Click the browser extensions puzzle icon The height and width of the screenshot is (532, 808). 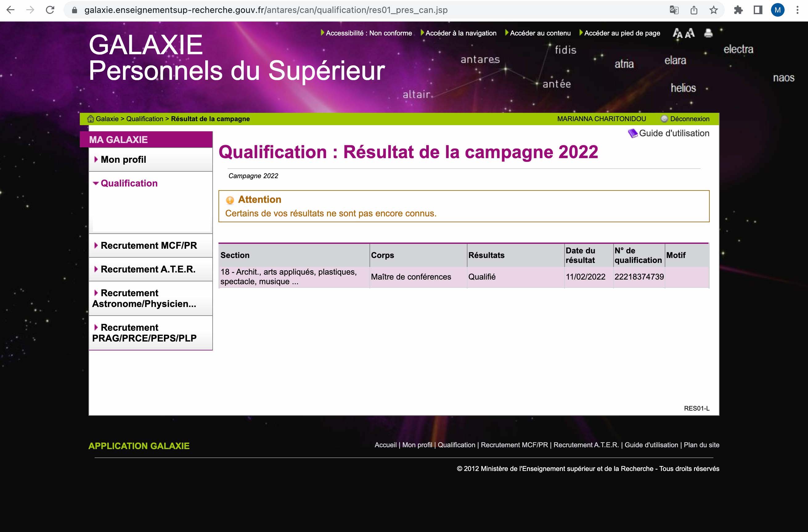738,10
